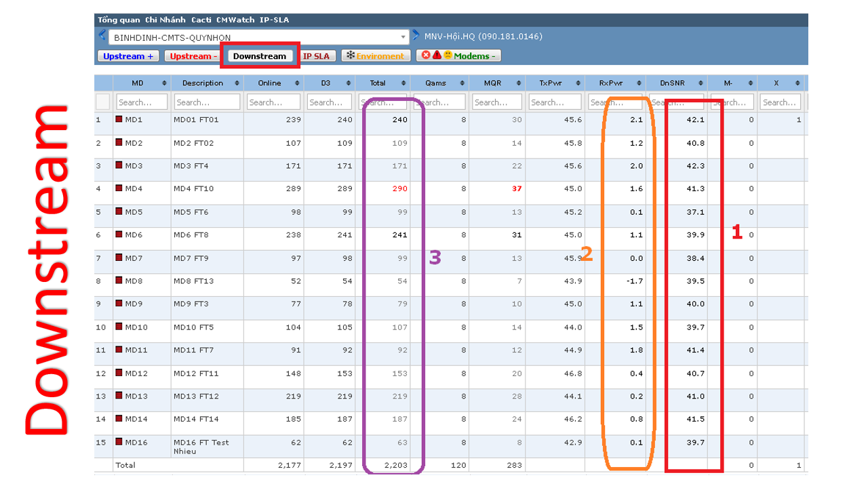Screen dimensions: 868x488
Task: Click the red status square for MD8
Action: (x=119, y=281)
